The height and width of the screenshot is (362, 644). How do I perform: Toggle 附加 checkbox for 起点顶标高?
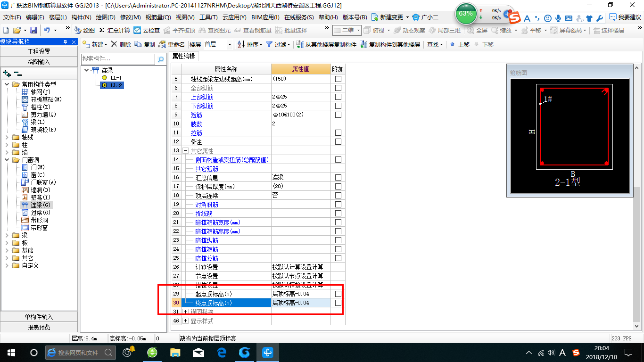[x=338, y=294]
